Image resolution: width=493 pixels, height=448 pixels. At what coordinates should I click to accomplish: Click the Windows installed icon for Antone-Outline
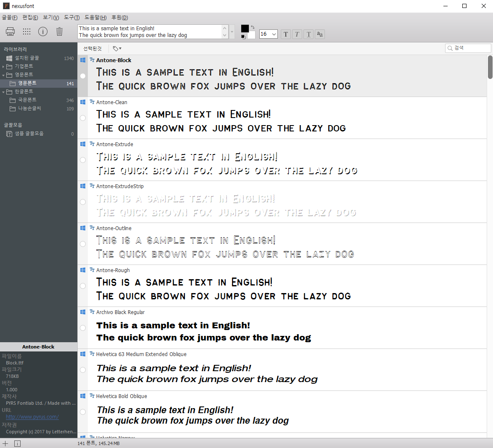point(83,228)
